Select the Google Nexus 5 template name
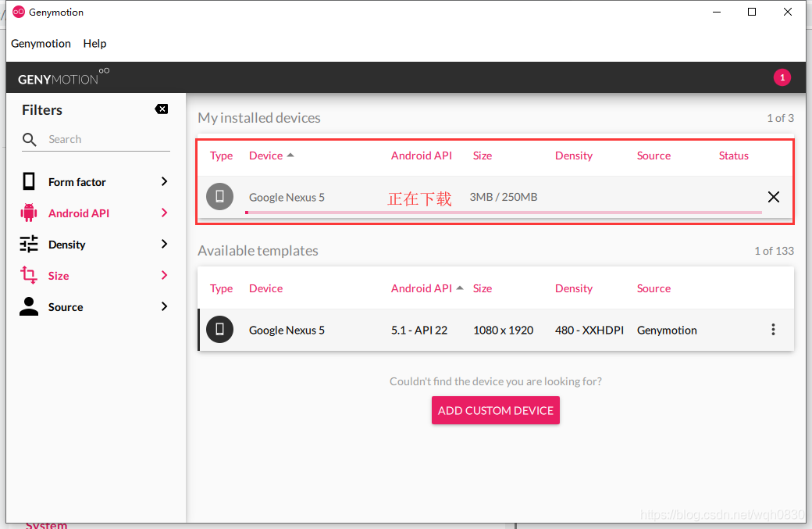The width and height of the screenshot is (812, 529). (x=287, y=331)
